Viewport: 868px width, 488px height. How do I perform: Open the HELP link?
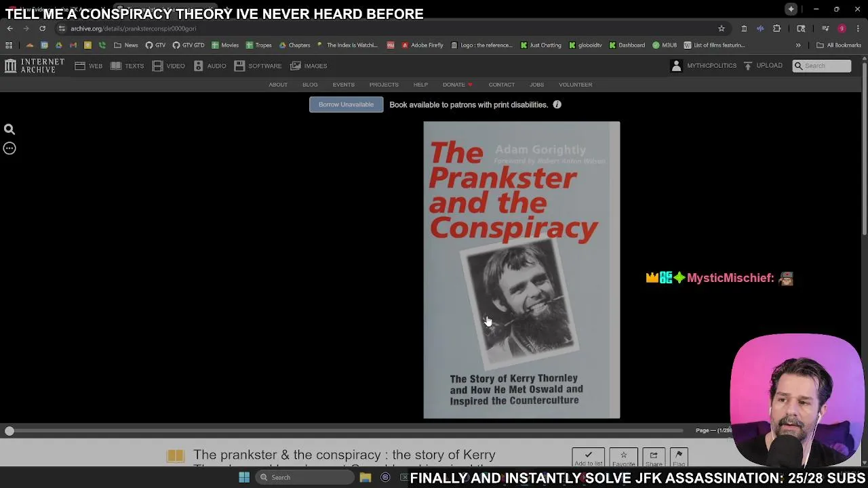coord(420,85)
